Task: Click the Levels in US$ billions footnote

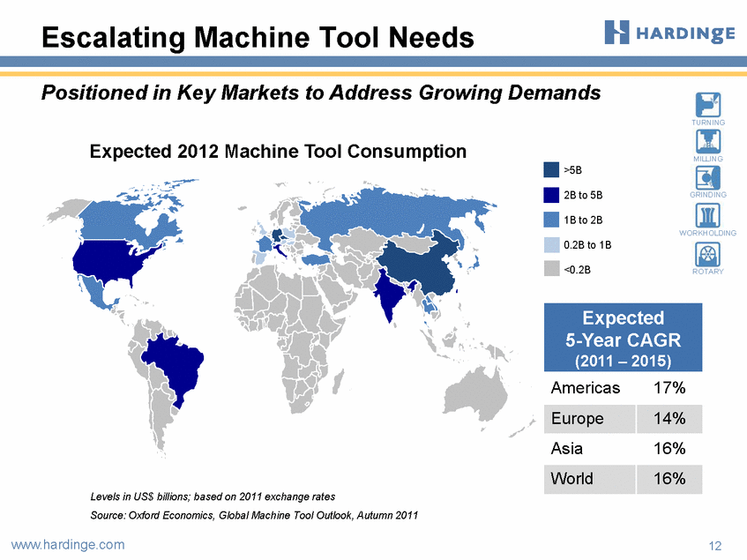Action: pyautogui.click(x=213, y=497)
